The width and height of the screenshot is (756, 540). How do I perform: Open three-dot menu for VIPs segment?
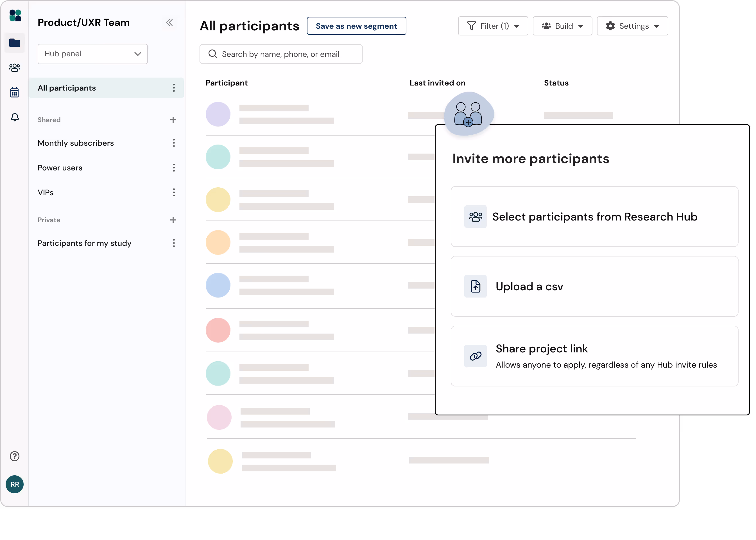coord(174,193)
